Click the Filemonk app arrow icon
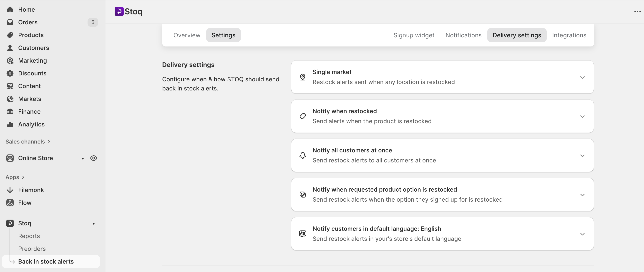The height and width of the screenshot is (272, 644). 10,190
